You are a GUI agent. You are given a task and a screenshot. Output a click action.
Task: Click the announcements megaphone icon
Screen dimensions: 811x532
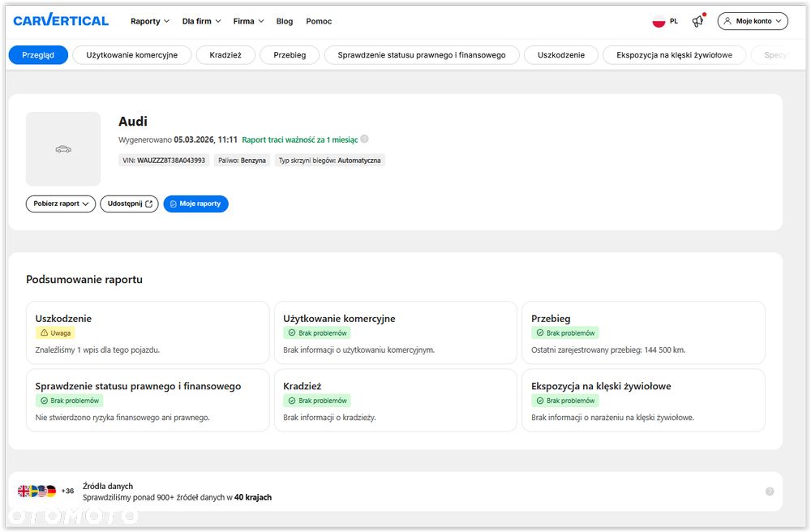click(697, 22)
